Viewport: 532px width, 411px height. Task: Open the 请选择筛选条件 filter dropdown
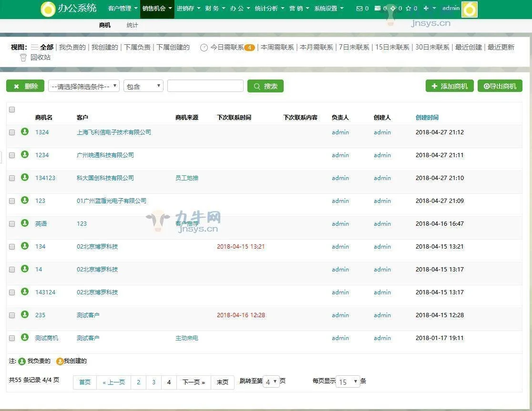(x=84, y=86)
